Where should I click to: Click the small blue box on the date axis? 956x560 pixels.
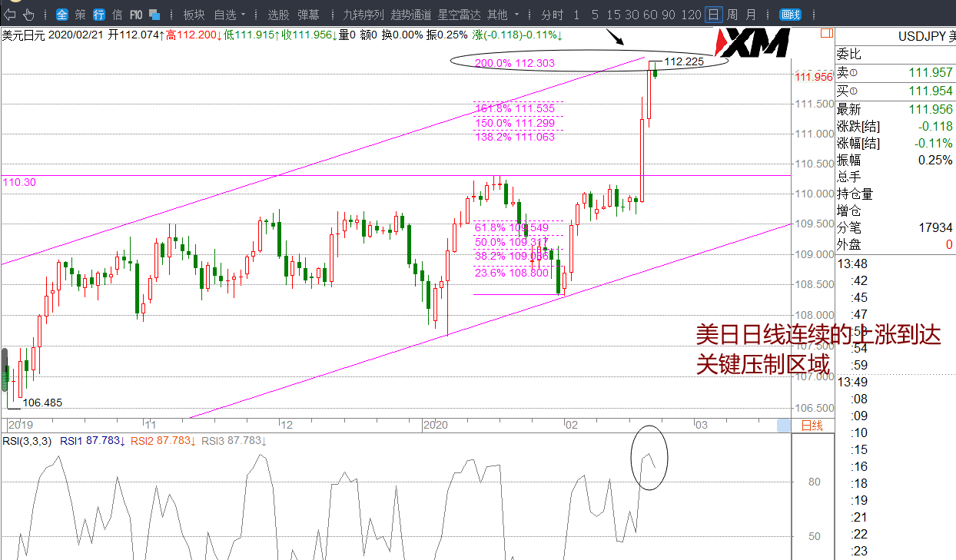[x=783, y=426]
